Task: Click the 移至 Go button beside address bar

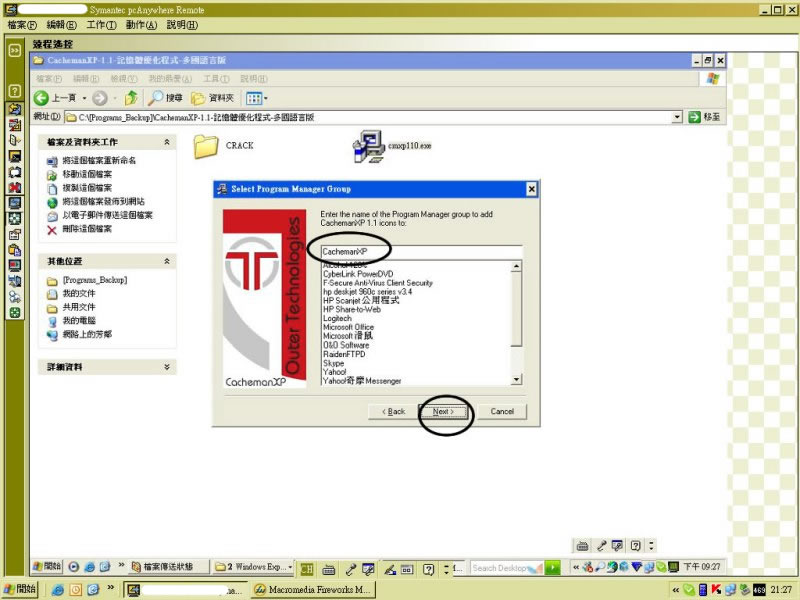Action: click(x=705, y=117)
